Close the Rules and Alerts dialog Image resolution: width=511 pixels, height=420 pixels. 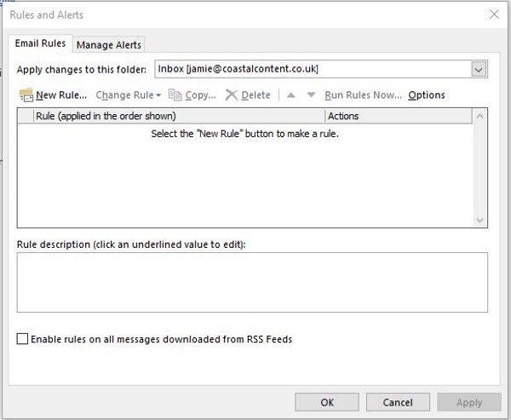point(494,14)
